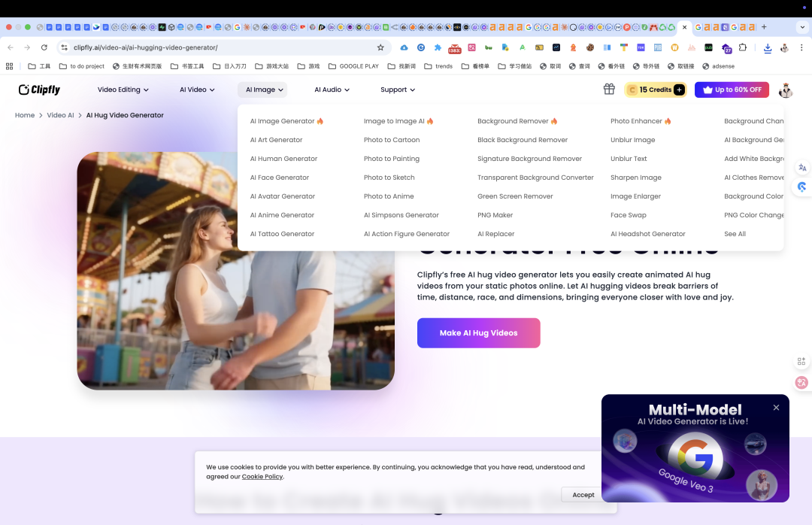
Task: Open the trends bookmark folder
Action: tap(438, 66)
